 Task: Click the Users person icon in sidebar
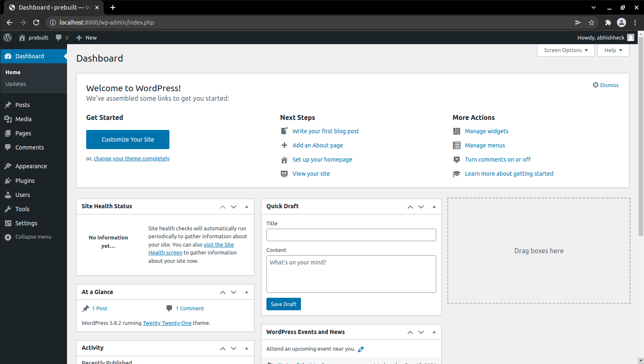coord(8,195)
